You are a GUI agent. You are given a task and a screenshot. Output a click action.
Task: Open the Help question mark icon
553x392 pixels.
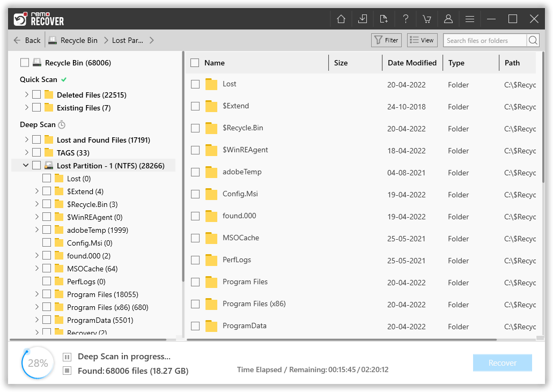point(405,19)
